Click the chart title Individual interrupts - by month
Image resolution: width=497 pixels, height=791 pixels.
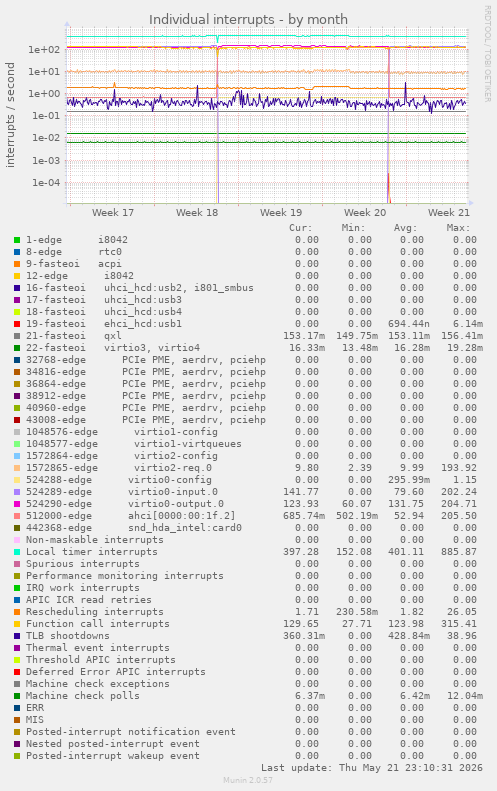pos(248,20)
